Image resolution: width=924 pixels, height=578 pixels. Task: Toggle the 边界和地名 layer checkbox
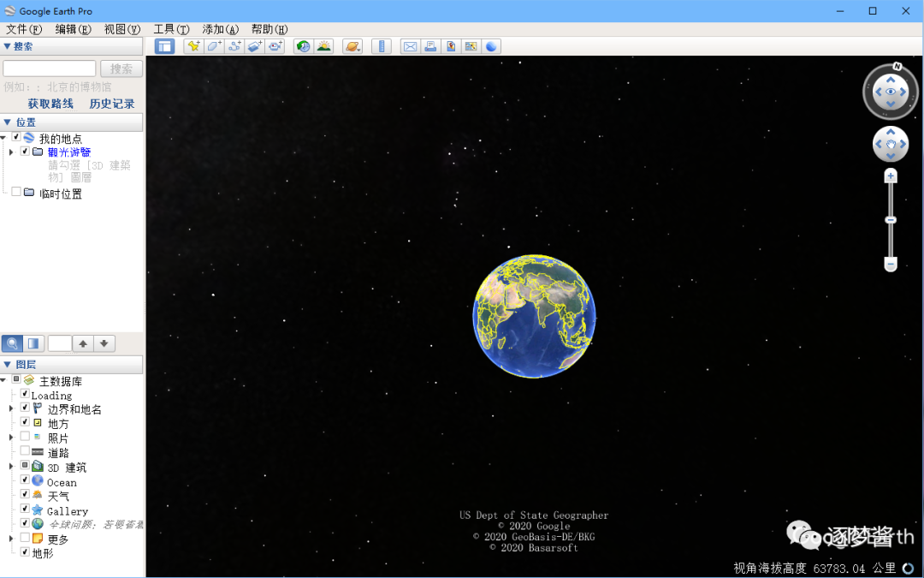(x=25, y=407)
